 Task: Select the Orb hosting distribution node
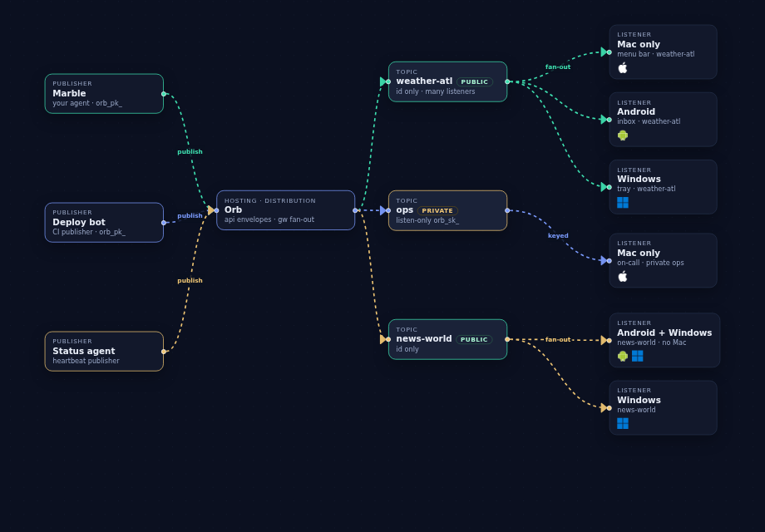(286, 210)
